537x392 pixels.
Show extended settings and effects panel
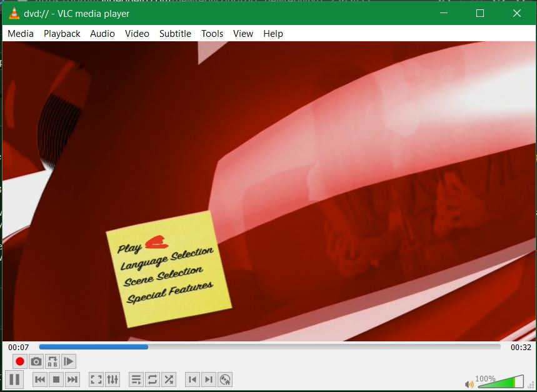113,379
